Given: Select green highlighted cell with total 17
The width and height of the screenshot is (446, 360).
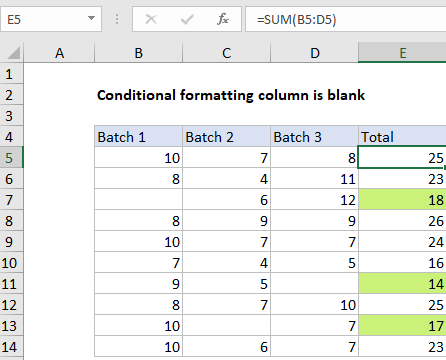Looking at the screenshot, I should point(402,326).
